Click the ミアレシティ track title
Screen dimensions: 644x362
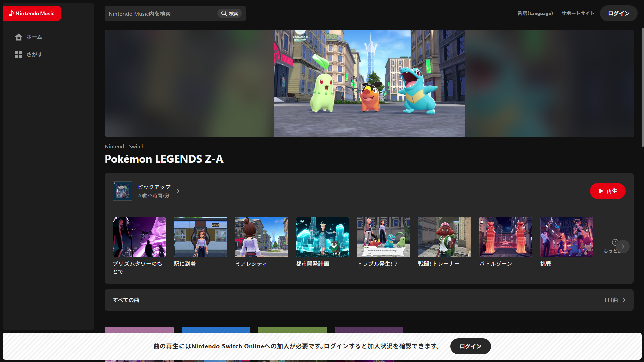pyautogui.click(x=251, y=264)
